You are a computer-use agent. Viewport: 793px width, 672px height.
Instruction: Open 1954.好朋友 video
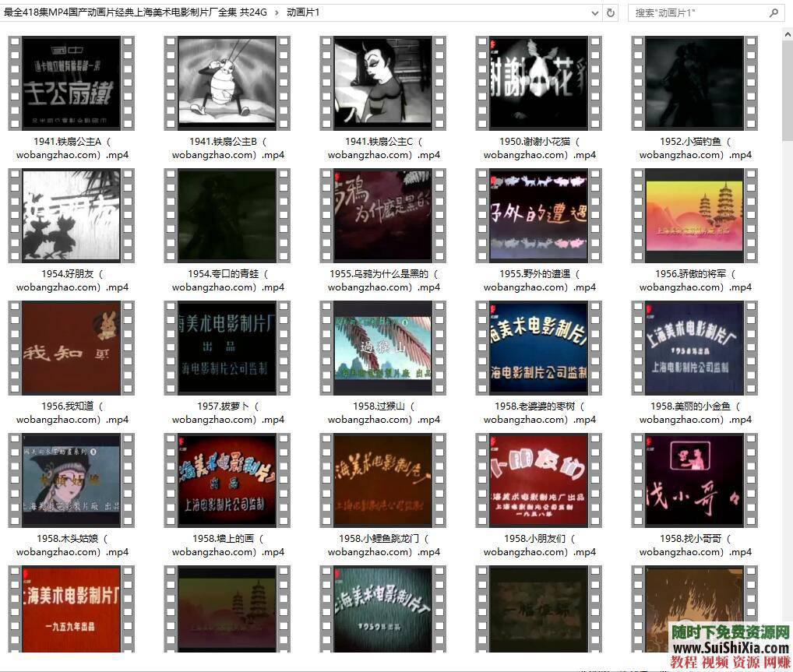click(71, 215)
